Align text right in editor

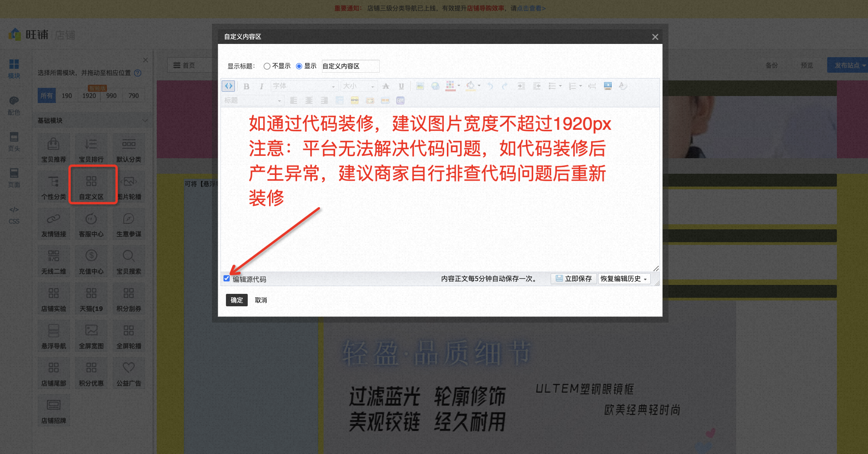coord(324,101)
